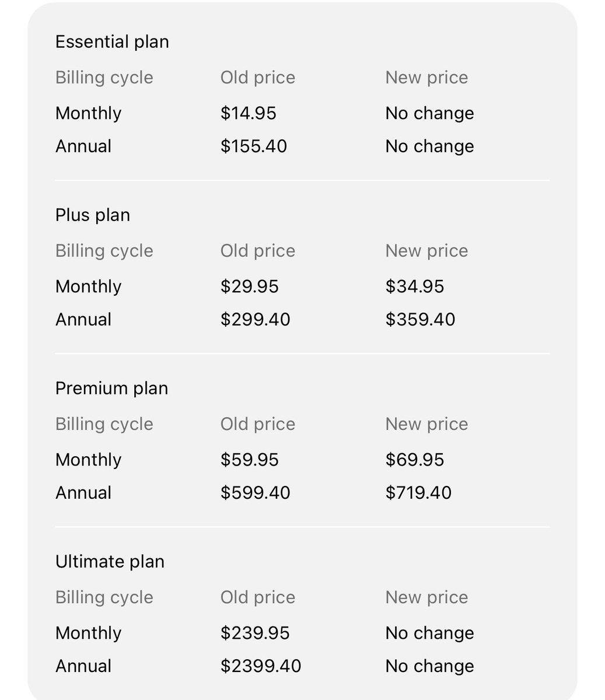Click the Ultimate plan annual No change text
This screenshot has width=605, height=700.
tap(430, 666)
